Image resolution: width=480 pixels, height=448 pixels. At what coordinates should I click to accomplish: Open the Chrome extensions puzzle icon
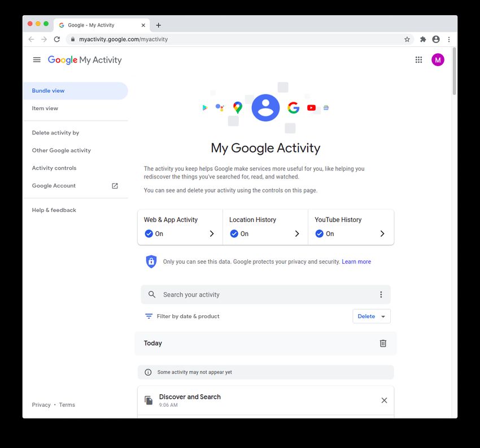pos(423,39)
